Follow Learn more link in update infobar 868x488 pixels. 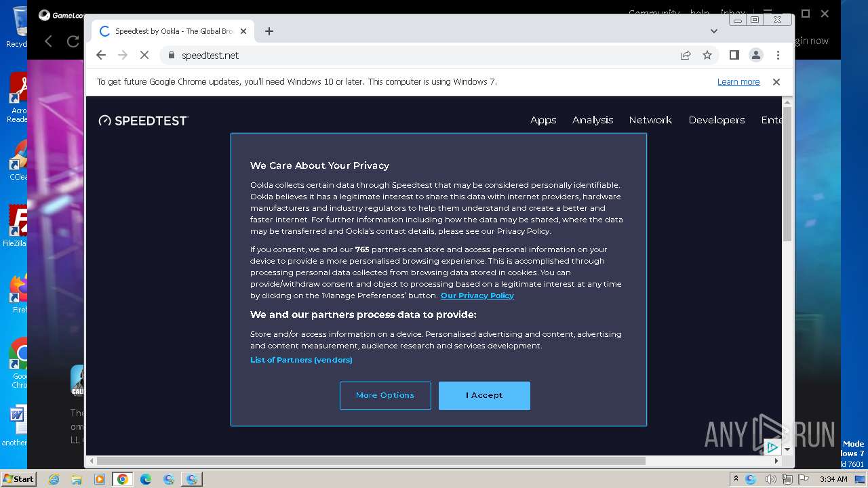coord(738,81)
